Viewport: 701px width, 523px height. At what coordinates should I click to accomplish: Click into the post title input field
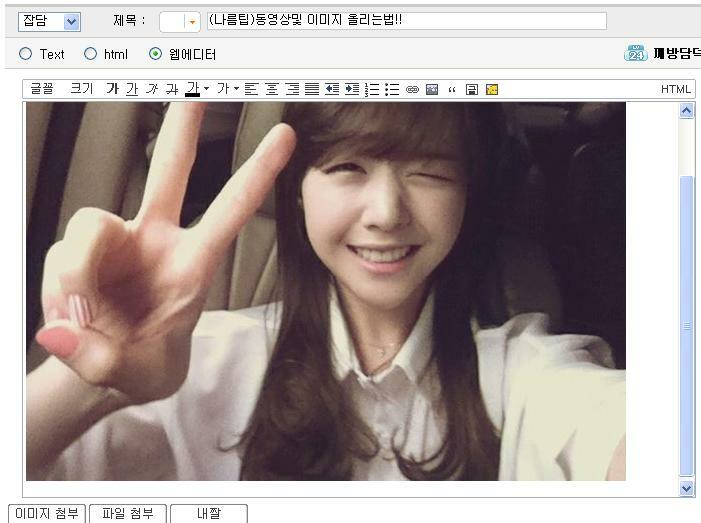click(405, 21)
